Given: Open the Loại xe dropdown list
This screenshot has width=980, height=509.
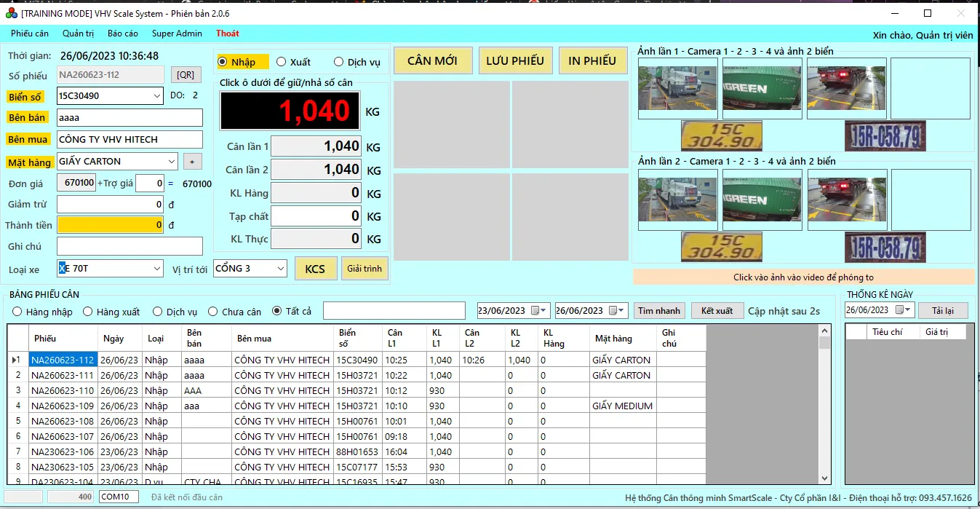Looking at the screenshot, I should tap(158, 269).
